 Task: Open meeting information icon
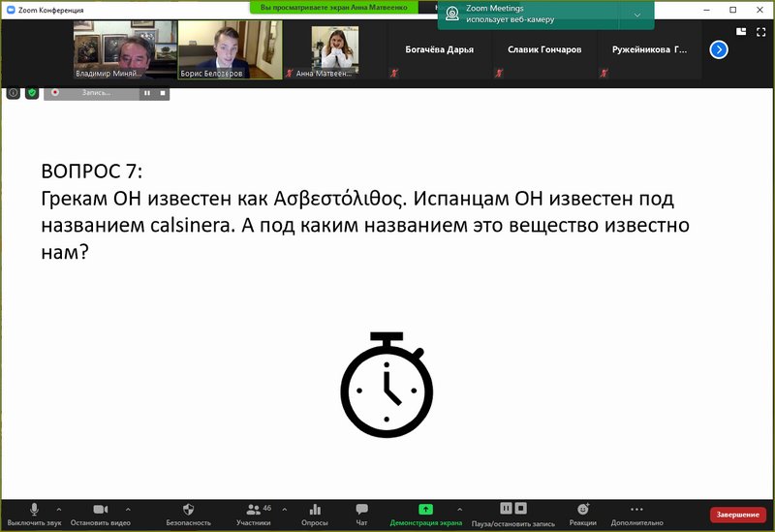point(14,92)
